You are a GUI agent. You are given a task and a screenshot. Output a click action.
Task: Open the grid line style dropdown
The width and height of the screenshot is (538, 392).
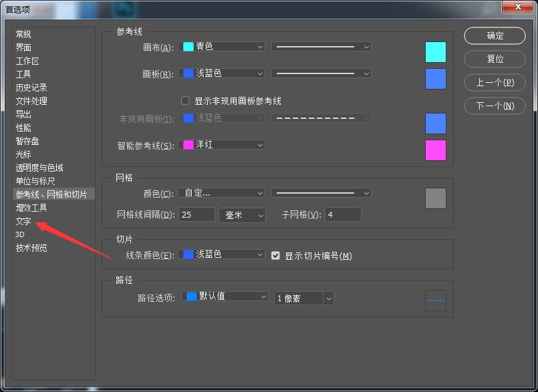tap(321, 193)
